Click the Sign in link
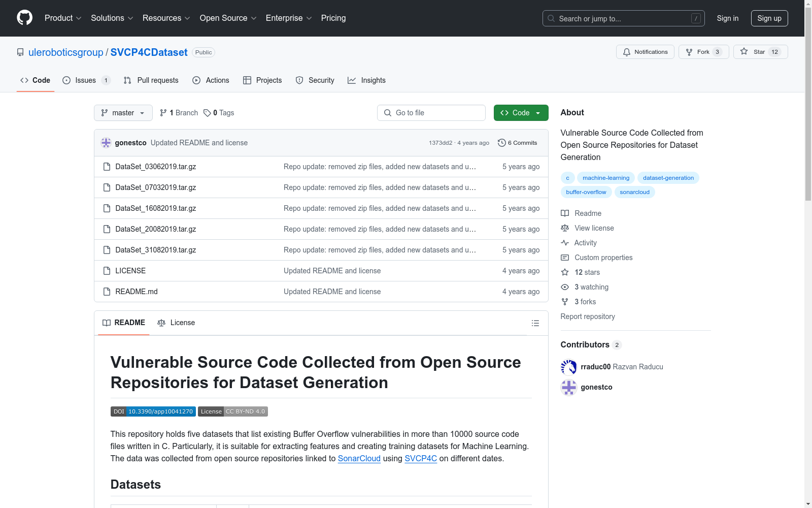 728,18
